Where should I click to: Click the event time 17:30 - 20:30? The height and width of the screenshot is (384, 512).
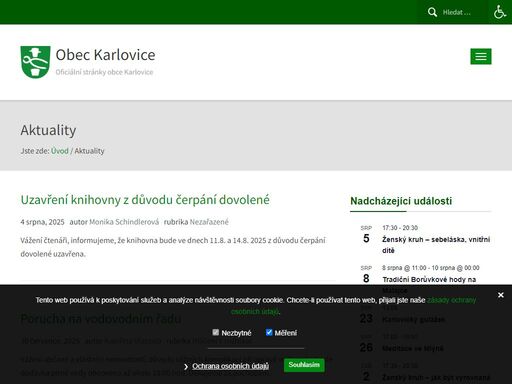click(400, 228)
